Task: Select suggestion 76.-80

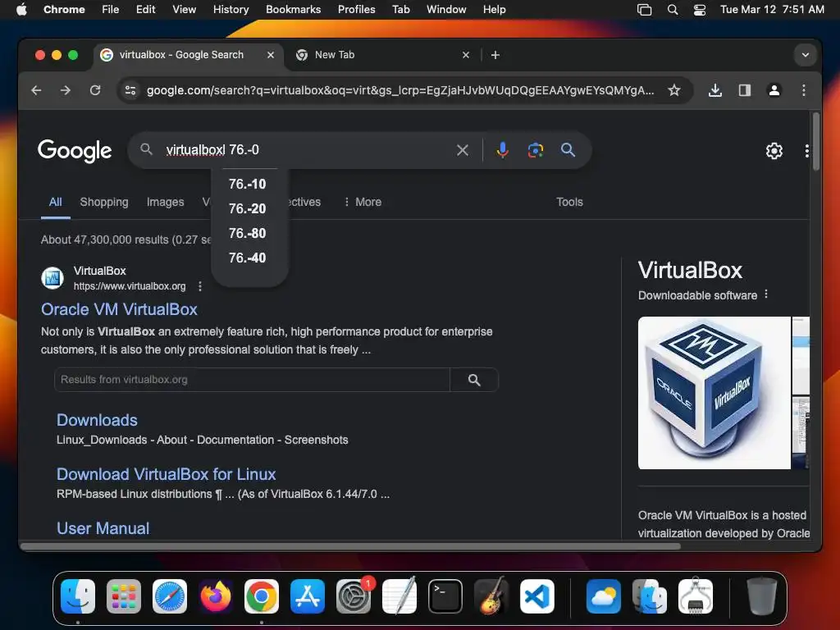Action: 248,233
